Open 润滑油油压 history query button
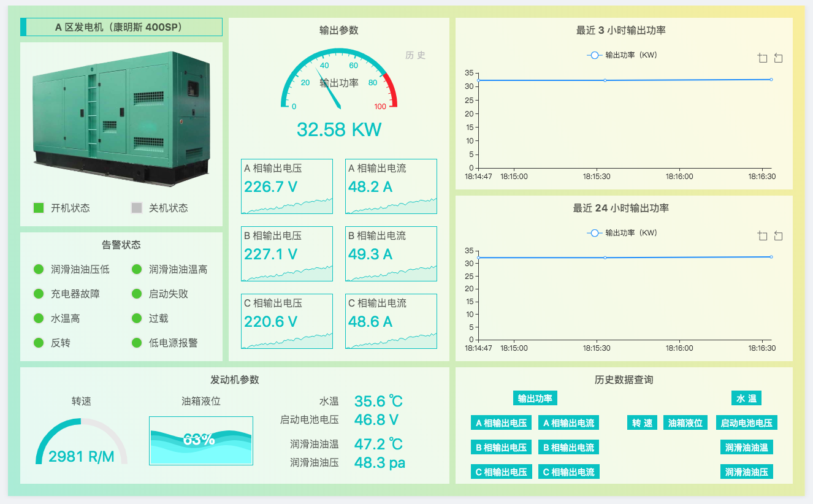The width and height of the screenshot is (813, 504). point(746,472)
